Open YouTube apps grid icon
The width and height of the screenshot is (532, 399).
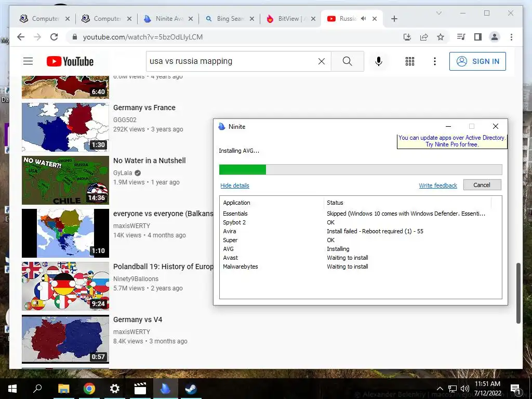410,61
